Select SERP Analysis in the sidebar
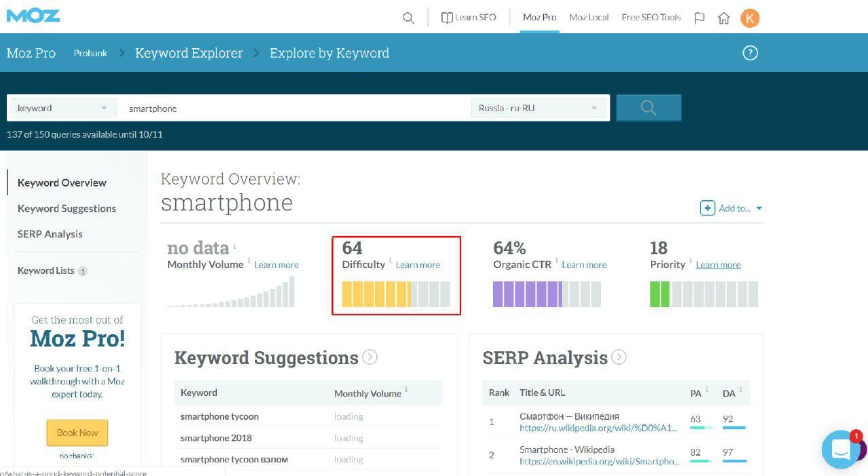 click(x=50, y=235)
